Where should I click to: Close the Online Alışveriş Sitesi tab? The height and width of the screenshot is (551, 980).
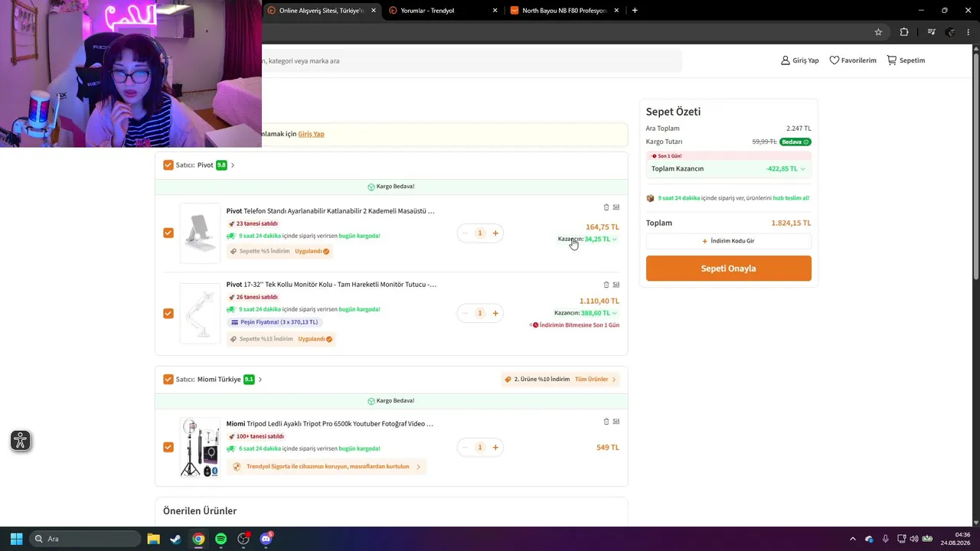pyautogui.click(x=374, y=11)
